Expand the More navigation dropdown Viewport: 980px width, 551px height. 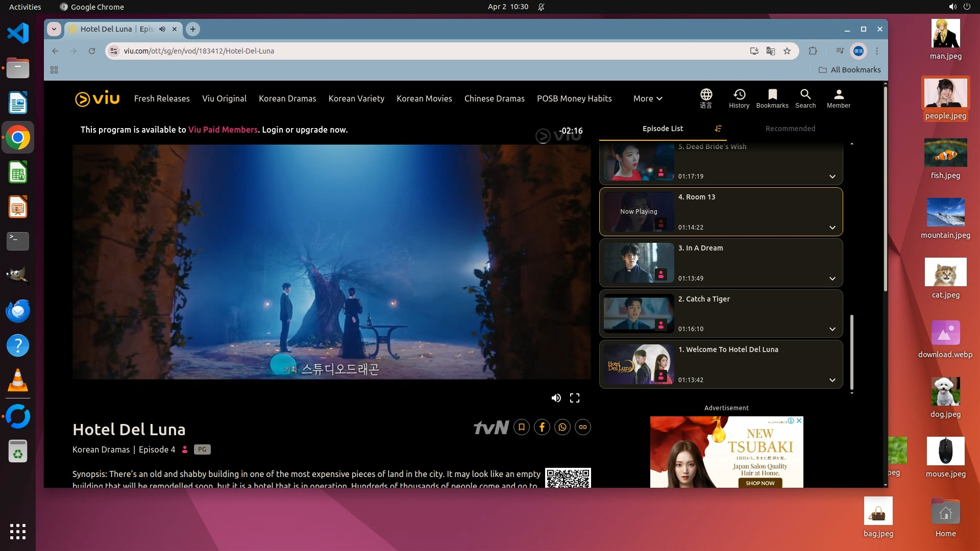coord(647,98)
